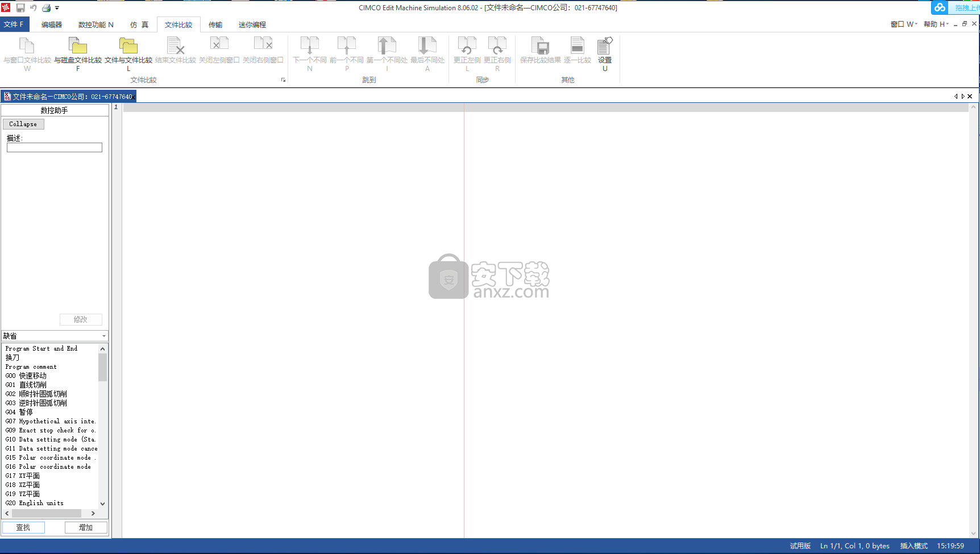
Task: Click 保存比较结果 save compare result
Action: 541,50
